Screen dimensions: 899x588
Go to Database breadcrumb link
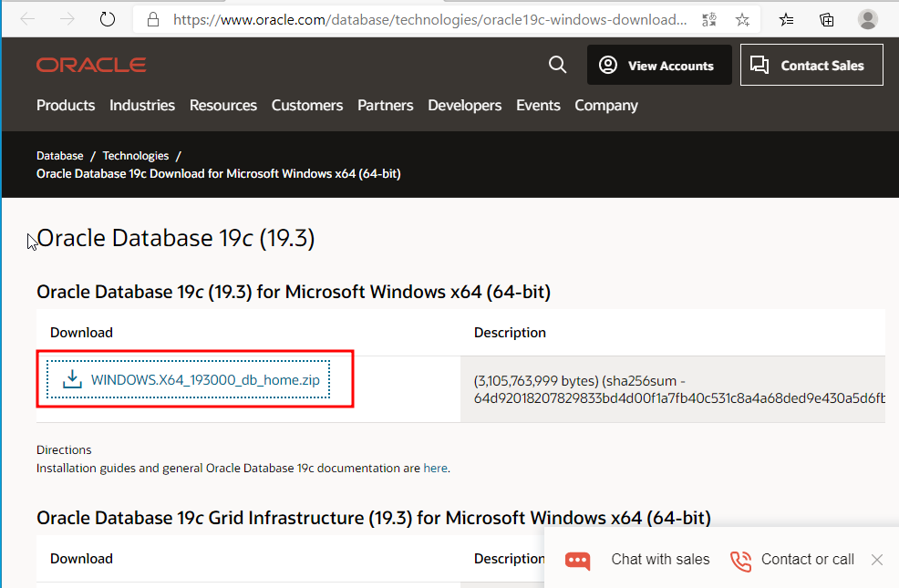pyautogui.click(x=59, y=156)
